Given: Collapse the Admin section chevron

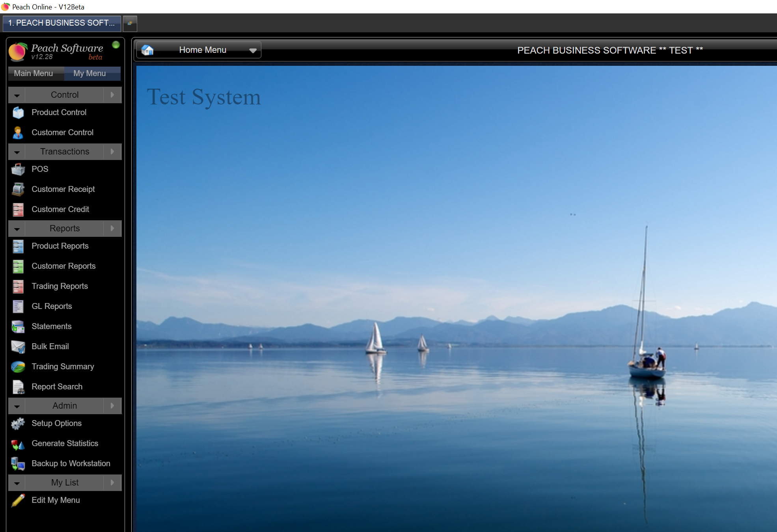Looking at the screenshot, I should (x=17, y=406).
